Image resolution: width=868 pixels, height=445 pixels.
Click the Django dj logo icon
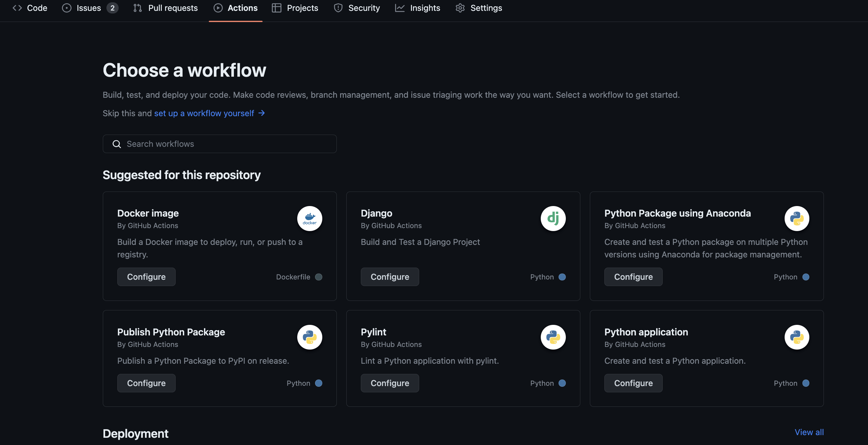click(553, 219)
